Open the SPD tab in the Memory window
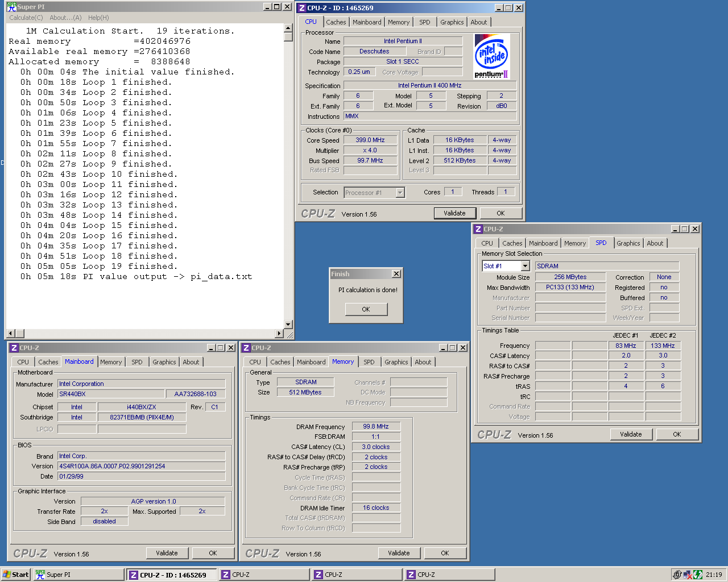The width and height of the screenshot is (728, 582). 369,362
